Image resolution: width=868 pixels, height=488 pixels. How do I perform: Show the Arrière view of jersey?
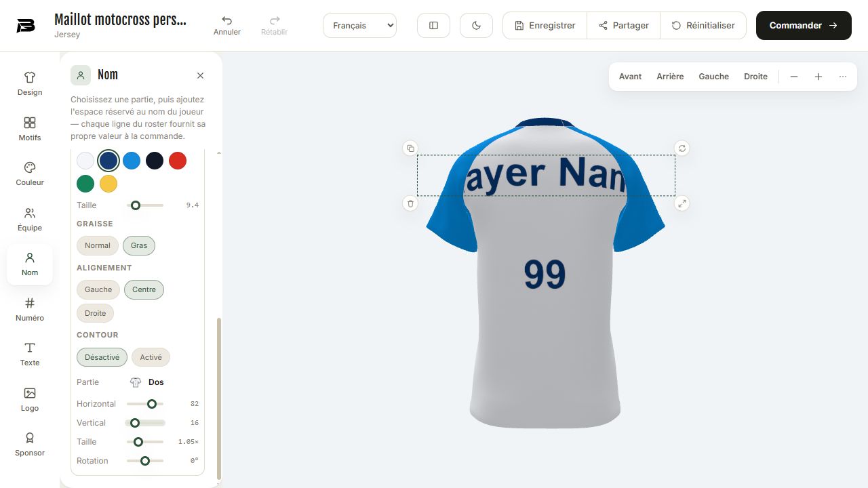click(670, 77)
